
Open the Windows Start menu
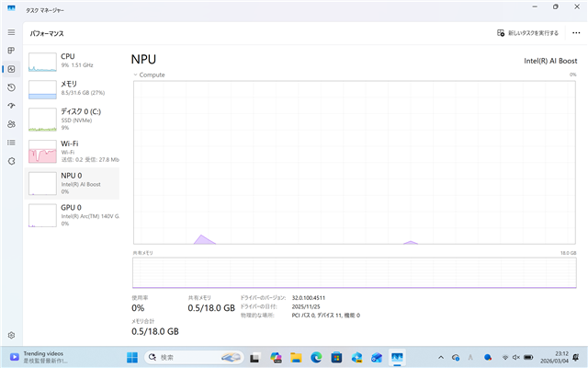point(132,358)
